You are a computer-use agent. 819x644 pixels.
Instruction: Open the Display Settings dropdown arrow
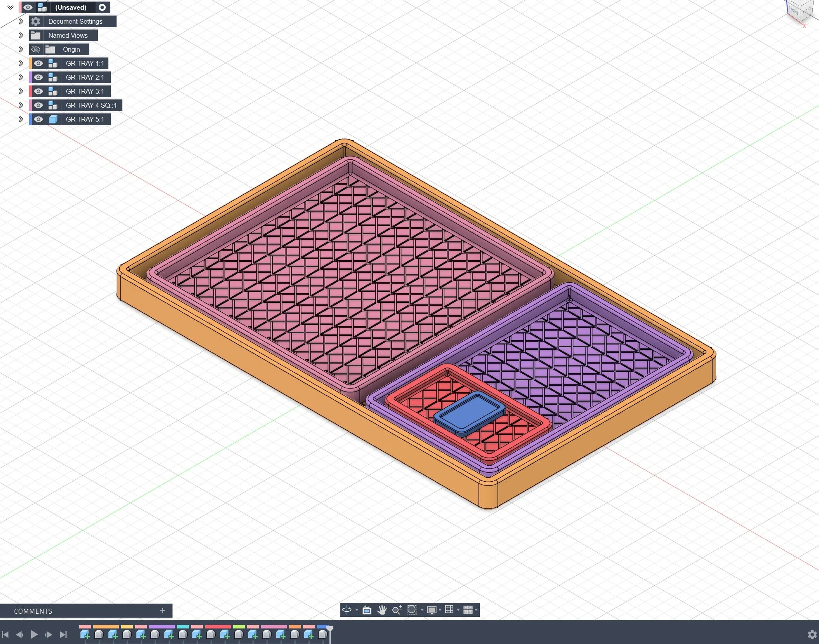click(x=440, y=610)
